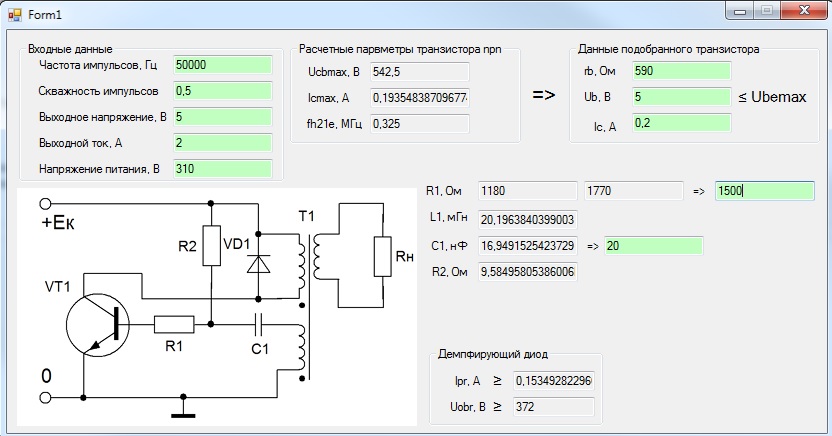Click the 'Данные подобранного транзистора' group title
This screenshot has width=832, height=436.
pos(668,49)
